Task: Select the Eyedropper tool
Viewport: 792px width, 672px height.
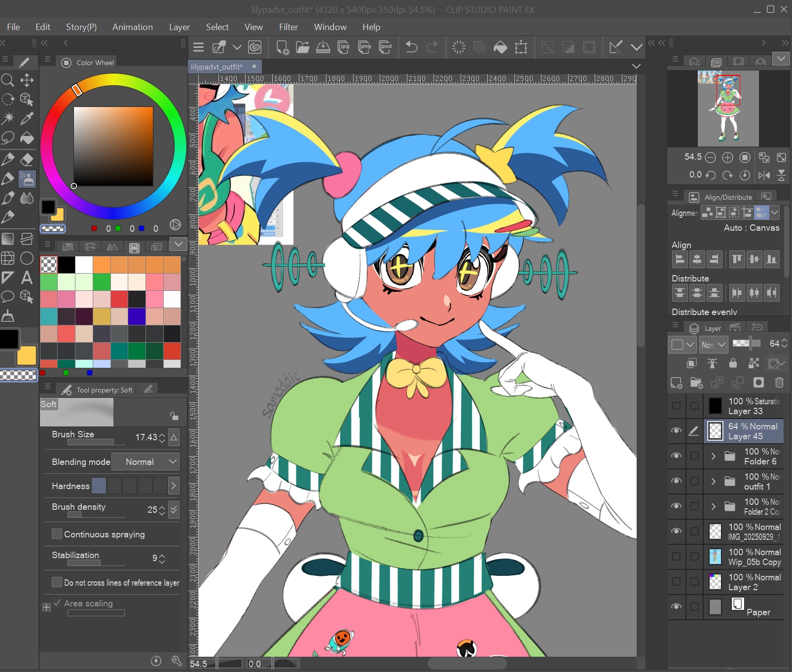Action: point(27,118)
